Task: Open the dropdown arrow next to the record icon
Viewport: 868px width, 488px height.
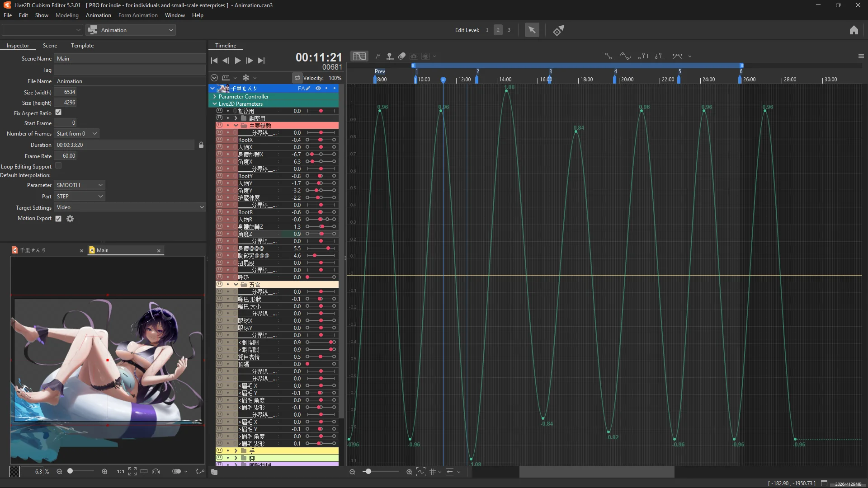Action: point(434,56)
